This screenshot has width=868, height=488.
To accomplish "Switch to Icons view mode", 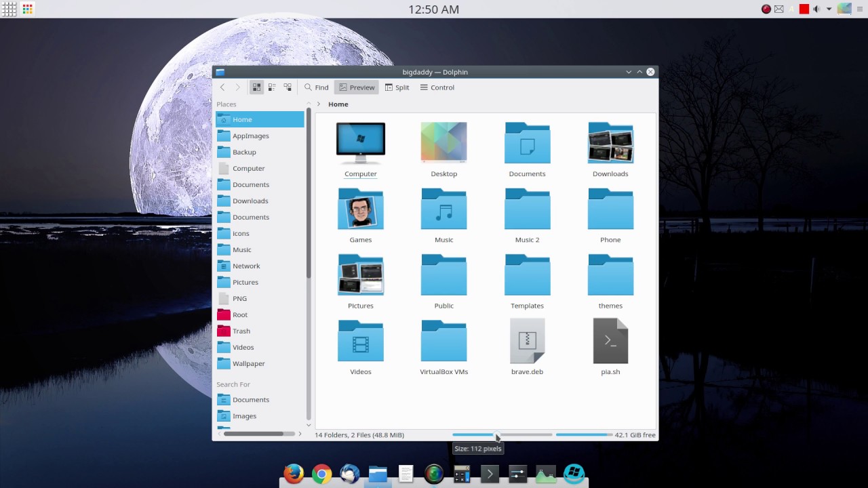I will click(x=256, y=87).
